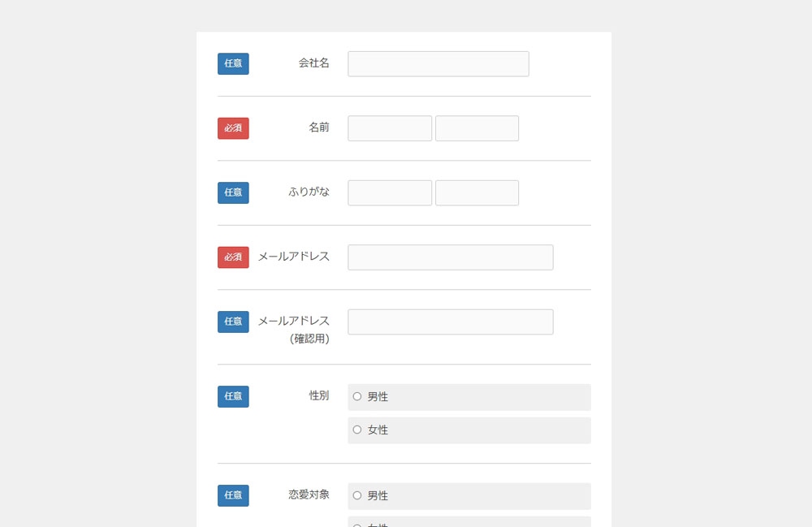Click the メールアドレス(確認用) input field
This screenshot has width=812, height=527.
[x=451, y=322]
